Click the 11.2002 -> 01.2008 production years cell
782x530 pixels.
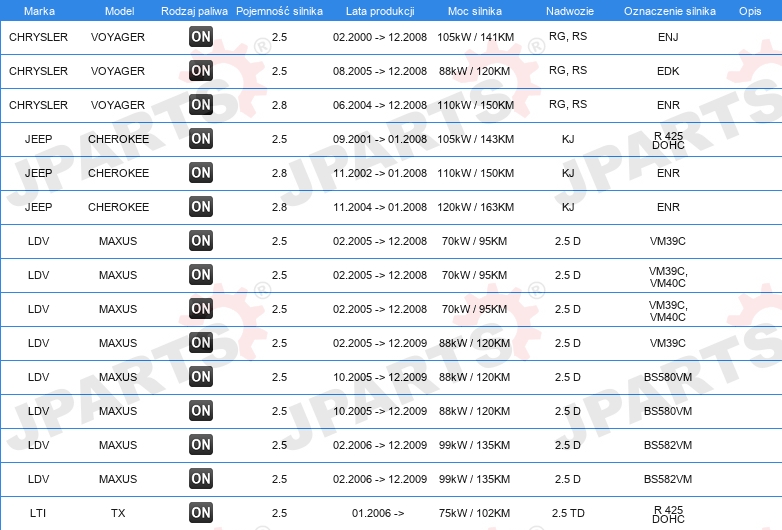tap(380, 173)
